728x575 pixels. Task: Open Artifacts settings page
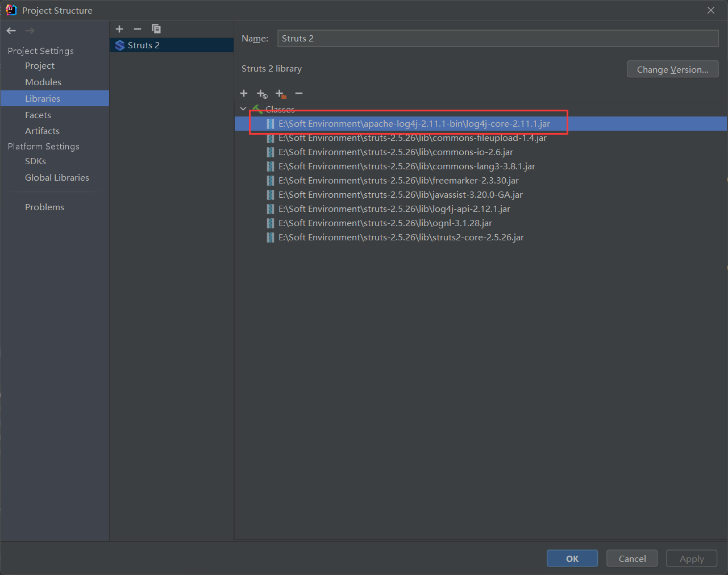[x=42, y=131]
